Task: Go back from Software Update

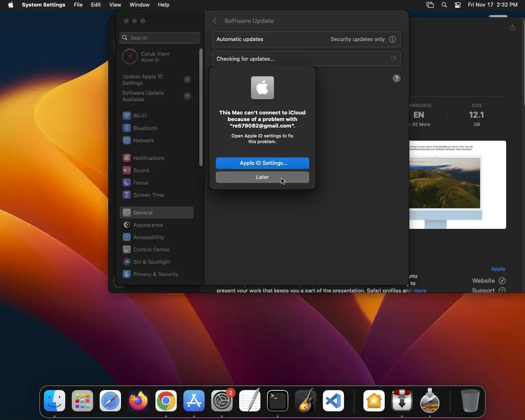Action: point(215,21)
